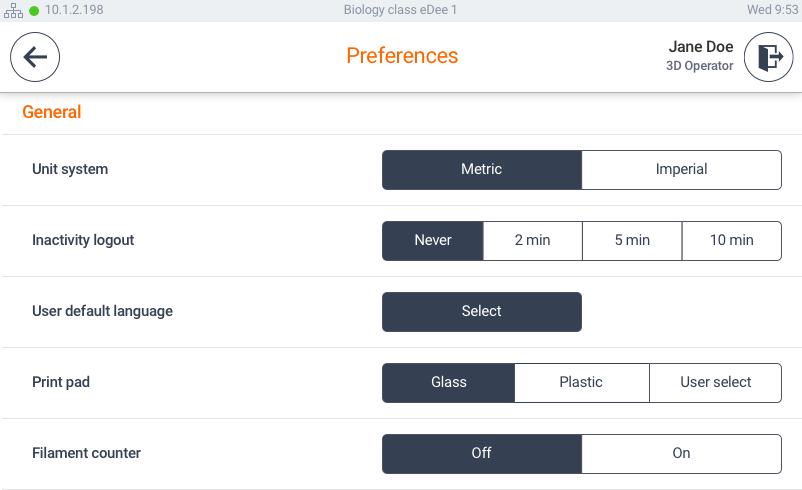Set print pad to User select

pos(716,383)
